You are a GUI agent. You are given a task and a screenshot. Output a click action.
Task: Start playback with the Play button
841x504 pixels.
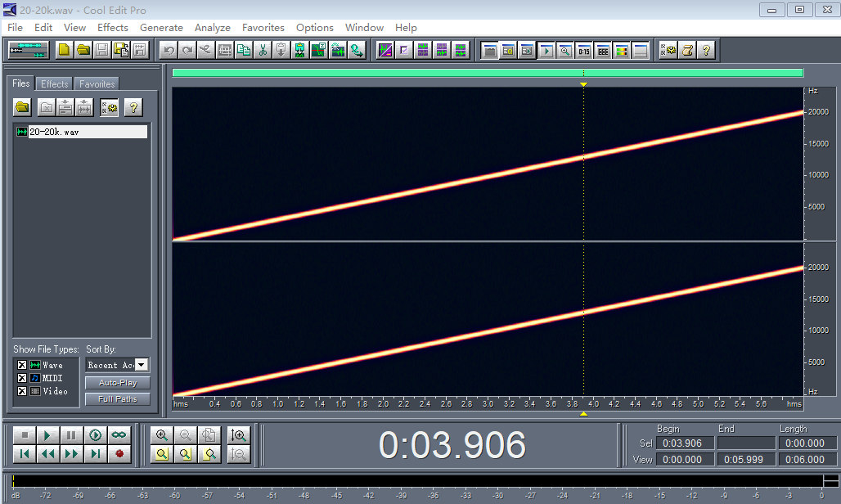click(47, 435)
